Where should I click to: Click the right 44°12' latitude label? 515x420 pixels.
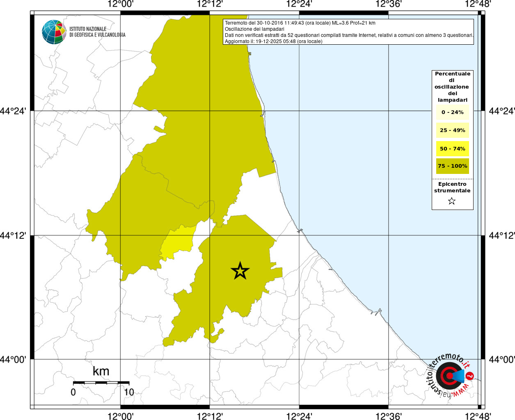(x=501, y=235)
